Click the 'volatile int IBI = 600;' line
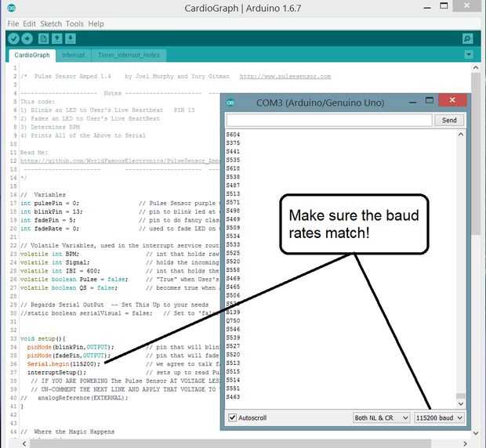Image resolution: width=486 pixels, height=448 pixels. pyautogui.click(x=60, y=270)
